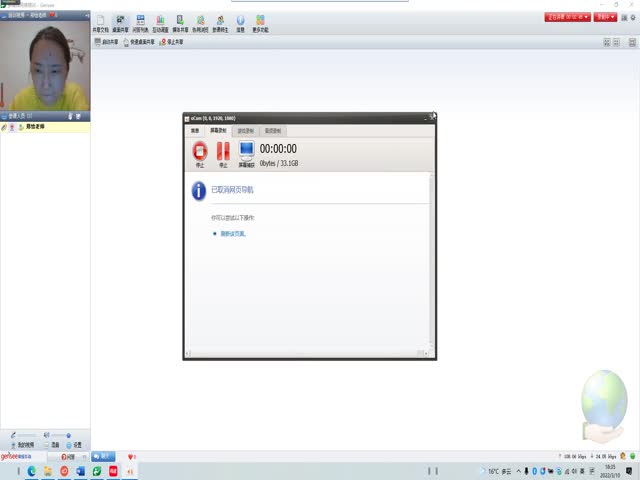This screenshot has width=640, height=480.
Task: Click the Start Sharing button
Action: click(106, 42)
